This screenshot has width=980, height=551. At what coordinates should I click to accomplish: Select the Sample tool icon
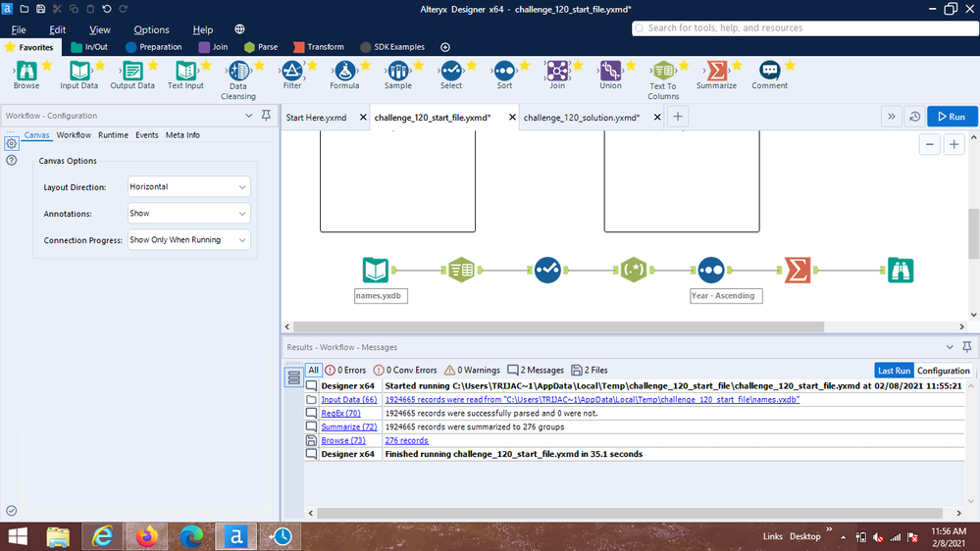pos(397,71)
